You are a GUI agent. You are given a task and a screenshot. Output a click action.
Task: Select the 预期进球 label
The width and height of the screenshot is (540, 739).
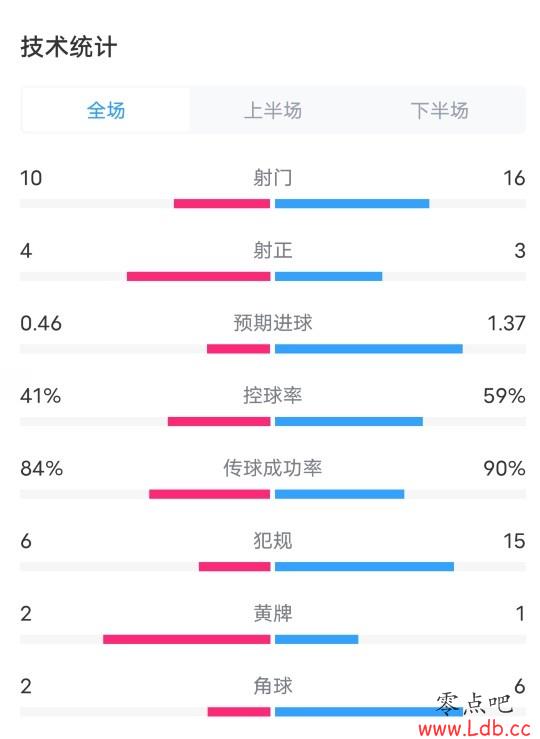click(x=273, y=323)
